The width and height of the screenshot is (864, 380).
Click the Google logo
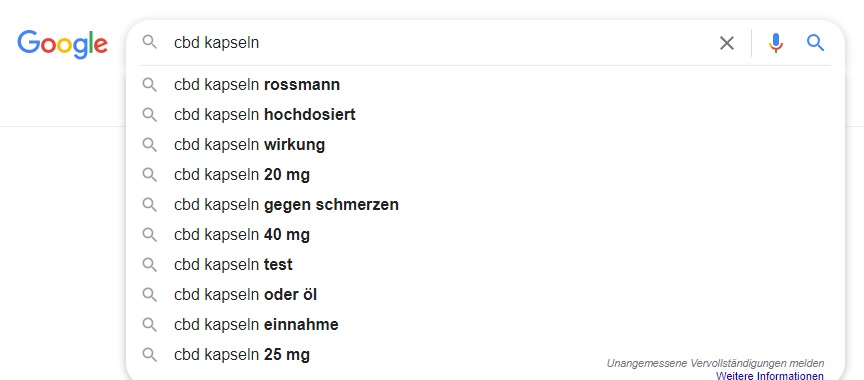coord(62,44)
